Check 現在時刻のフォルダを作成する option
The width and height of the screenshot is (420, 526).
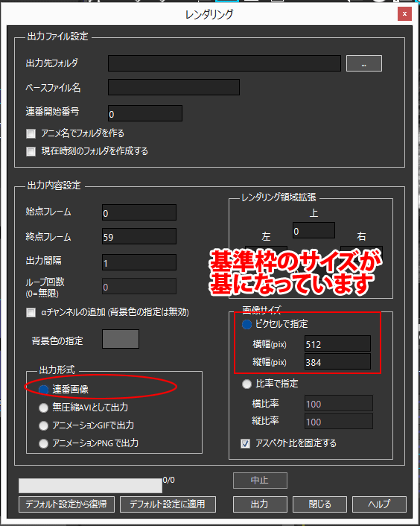pyautogui.click(x=31, y=152)
